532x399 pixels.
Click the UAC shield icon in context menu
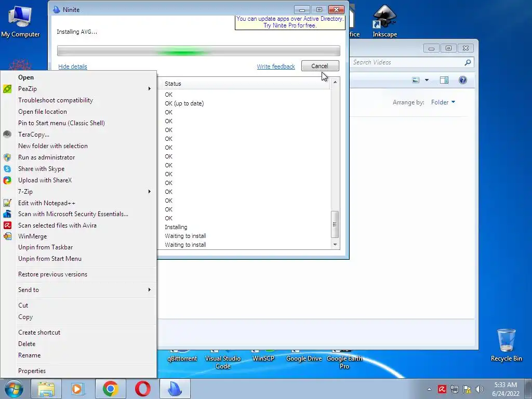(7, 157)
